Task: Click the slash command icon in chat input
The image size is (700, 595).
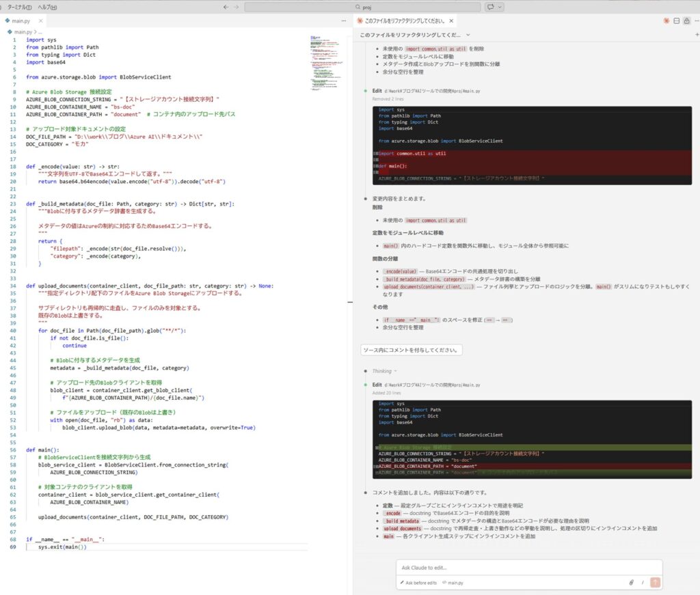Action: coord(643,583)
